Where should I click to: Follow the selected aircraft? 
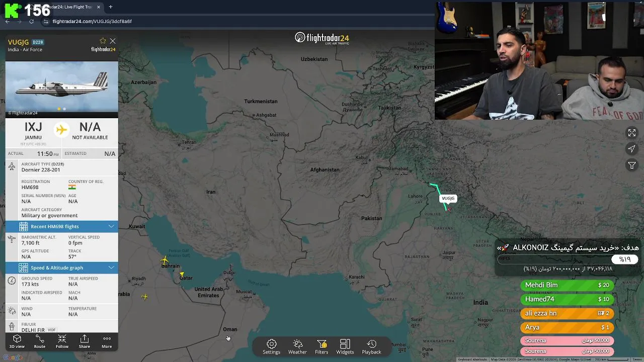[62, 342]
